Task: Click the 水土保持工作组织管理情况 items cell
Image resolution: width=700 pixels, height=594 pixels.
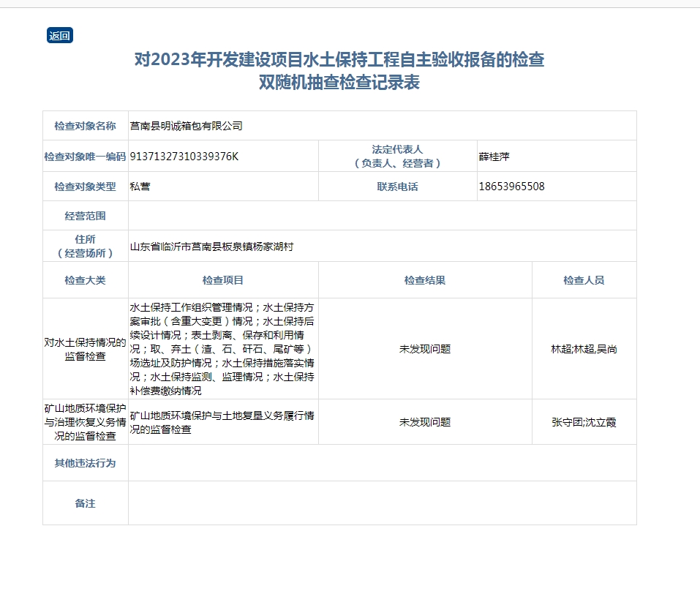Action: click(x=222, y=349)
